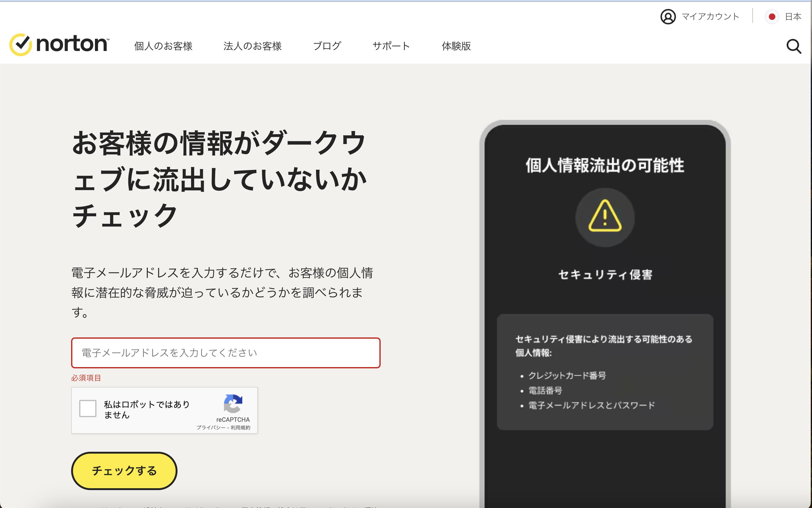Click the 必須項目 error text
Image resolution: width=812 pixels, height=508 pixels.
(86, 378)
